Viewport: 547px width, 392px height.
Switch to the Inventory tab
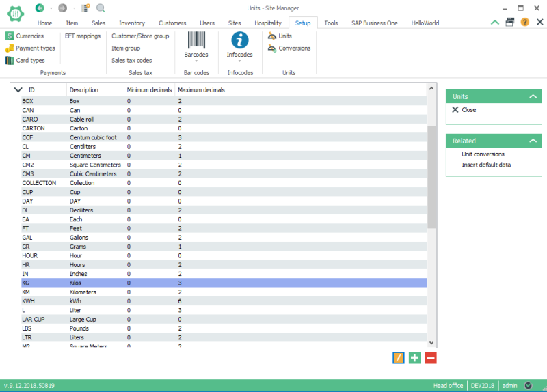pyautogui.click(x=132, y=23)
